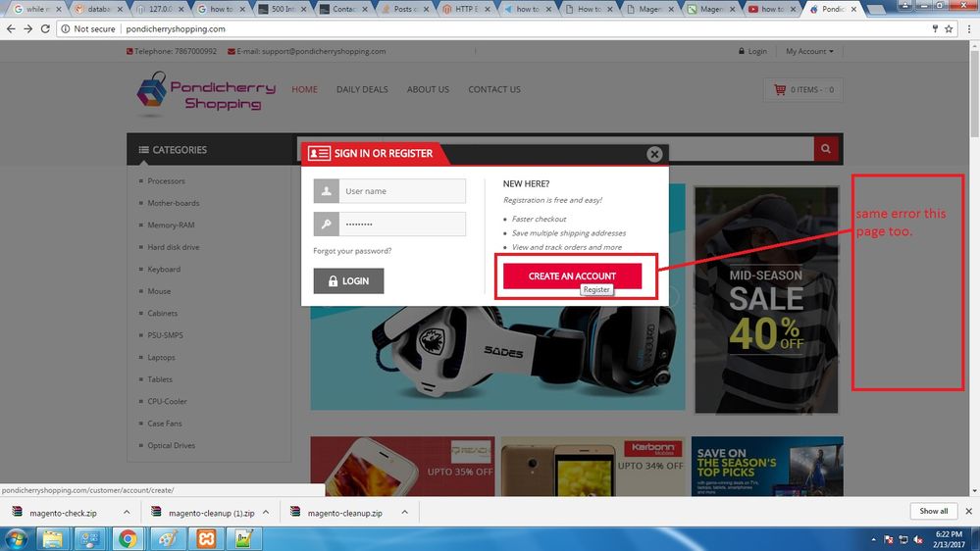Screen dimensions: 980x551
Task: Click the Pondicherry Shopping logo
Action: pyautogui.click(x=207, y=92)
